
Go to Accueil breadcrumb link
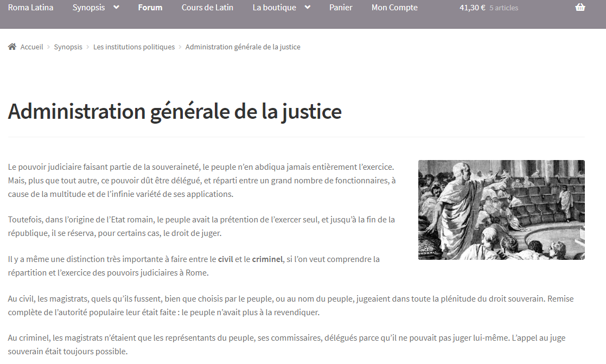tap(31, 47)
